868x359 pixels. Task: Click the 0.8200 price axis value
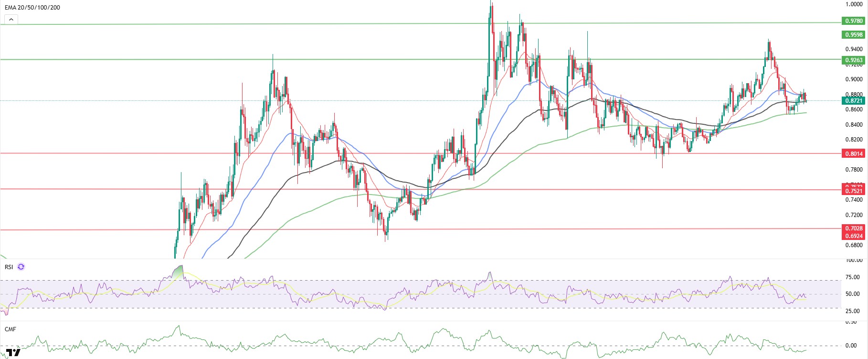click(x=854, y=140)
